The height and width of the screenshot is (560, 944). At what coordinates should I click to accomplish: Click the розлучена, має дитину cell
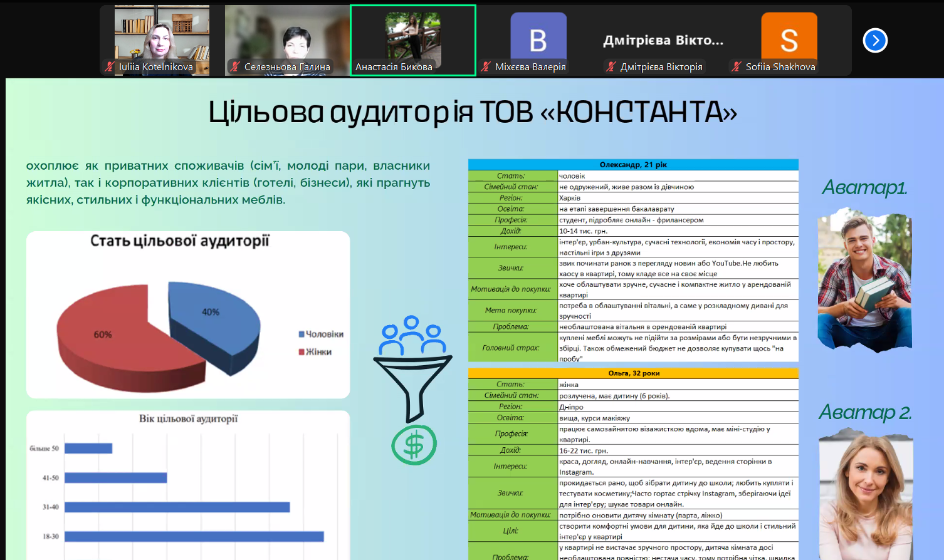pyautogui.click(x=678, y=396)
